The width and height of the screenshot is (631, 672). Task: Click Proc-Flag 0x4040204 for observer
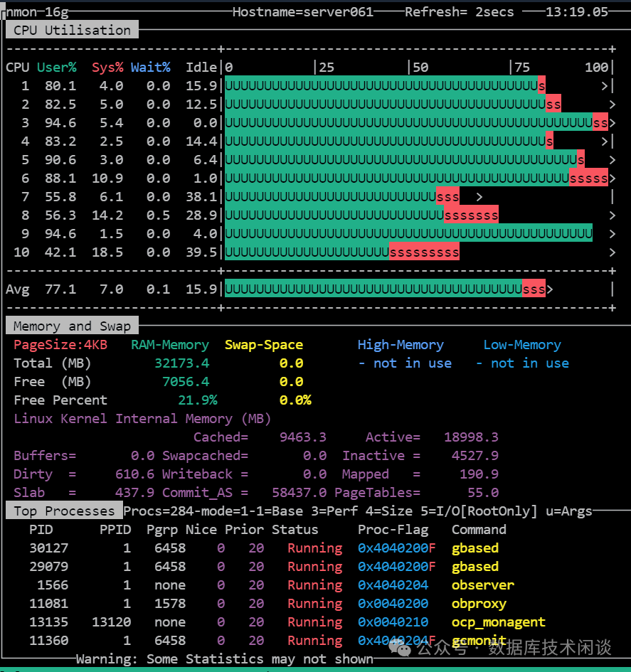click(393, 585)
